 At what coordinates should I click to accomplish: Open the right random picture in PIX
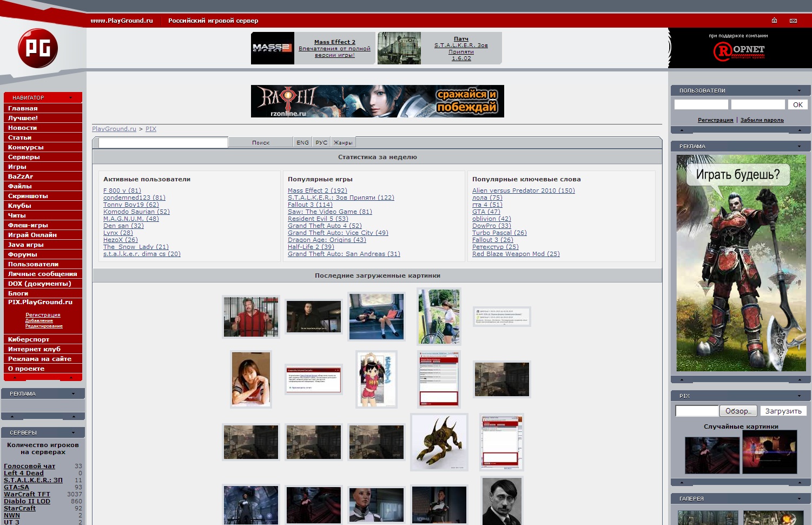click(770, 452)
